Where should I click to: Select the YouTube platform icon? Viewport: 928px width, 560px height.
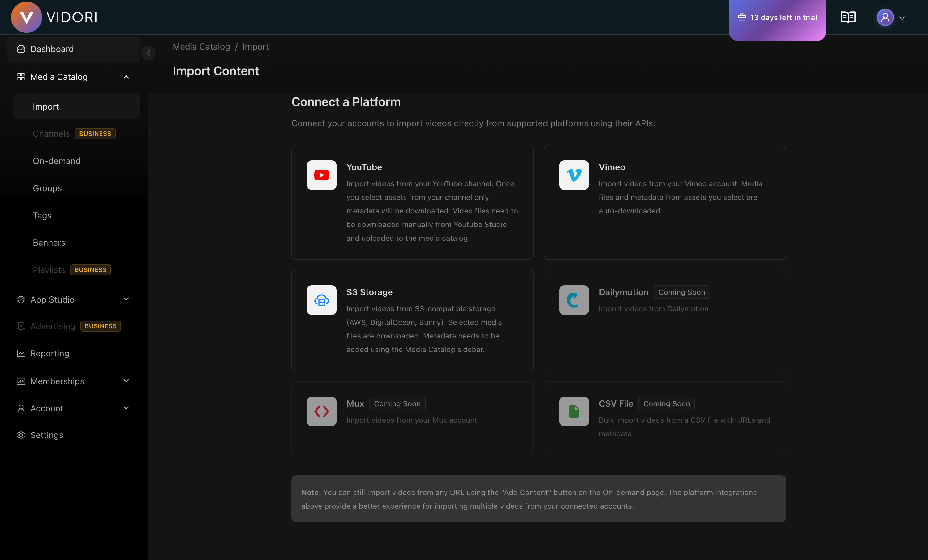[321, 175]
